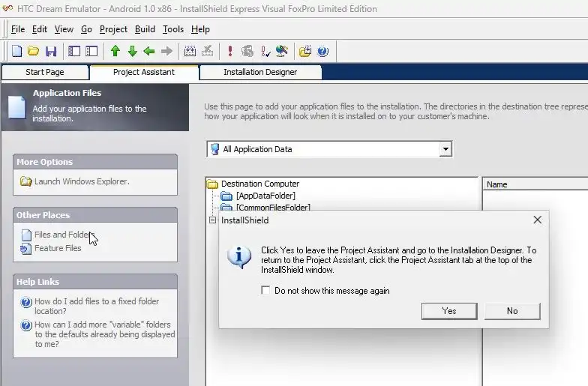Open the View menu

point(64,29)
